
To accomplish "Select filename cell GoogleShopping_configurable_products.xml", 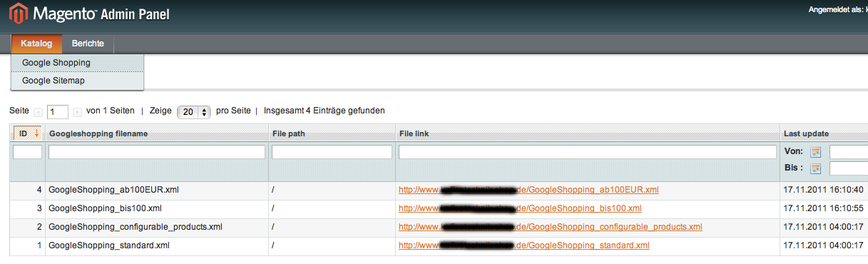I will click(156, 227).
